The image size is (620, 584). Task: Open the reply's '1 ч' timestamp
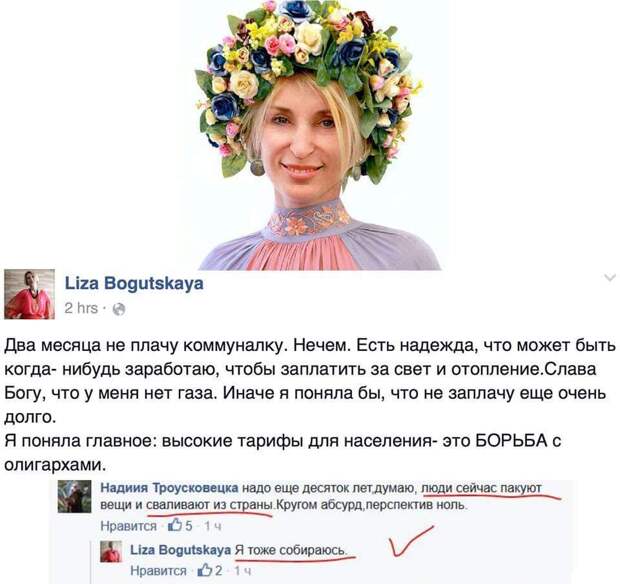click(x=242, y=571)
